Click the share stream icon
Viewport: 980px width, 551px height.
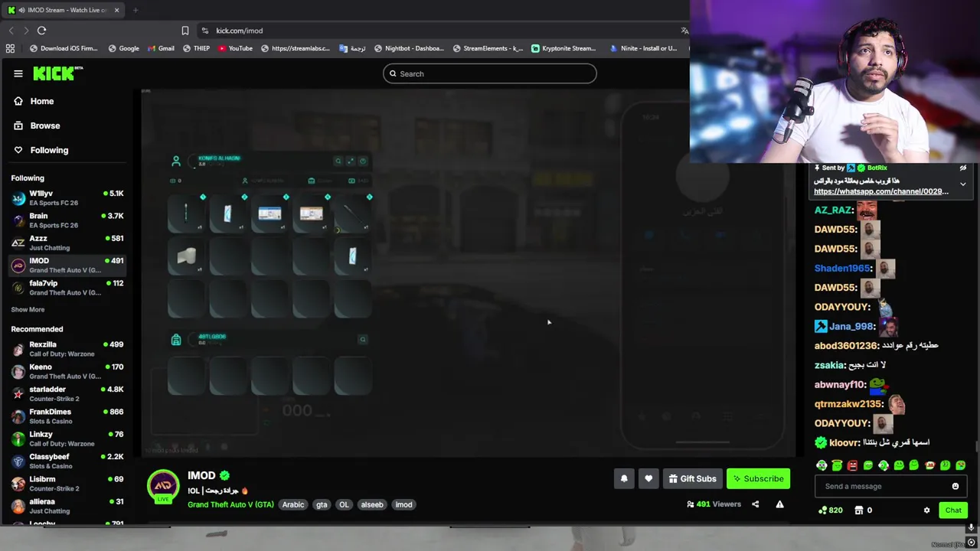pos(755,504)
